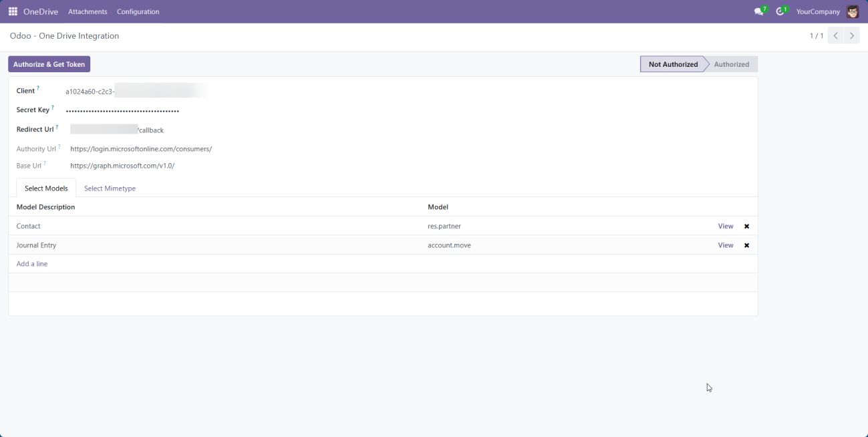Click the Authorize & Get Token button
This screenshot has height=437, width=868.
click(x=49, y=64)
